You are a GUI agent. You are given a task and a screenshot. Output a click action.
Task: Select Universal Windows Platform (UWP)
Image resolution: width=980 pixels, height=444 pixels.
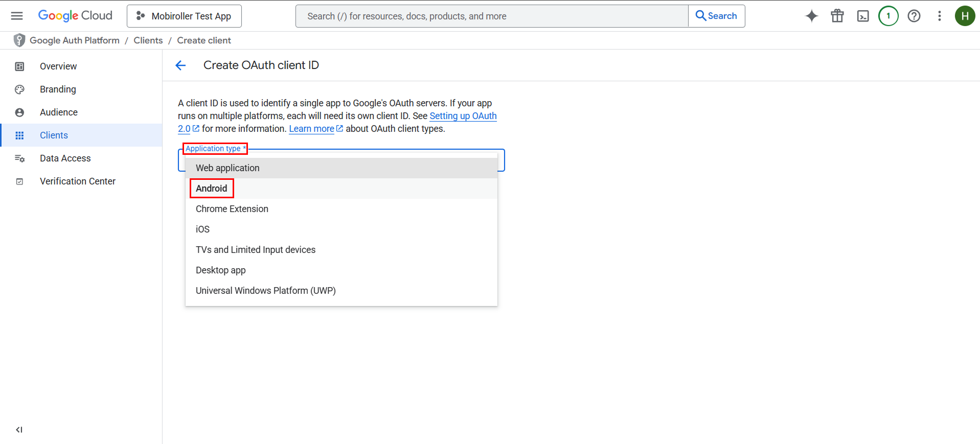point(341,291)
